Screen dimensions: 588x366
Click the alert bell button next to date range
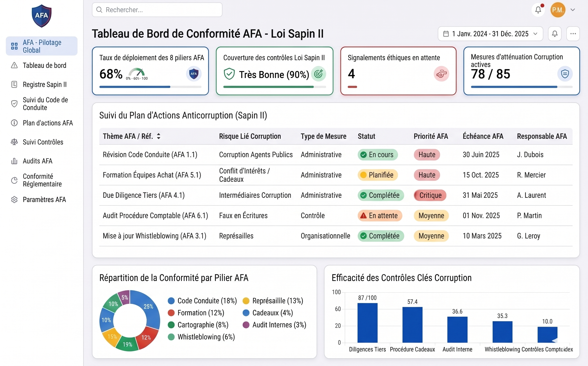coord(555,34)
